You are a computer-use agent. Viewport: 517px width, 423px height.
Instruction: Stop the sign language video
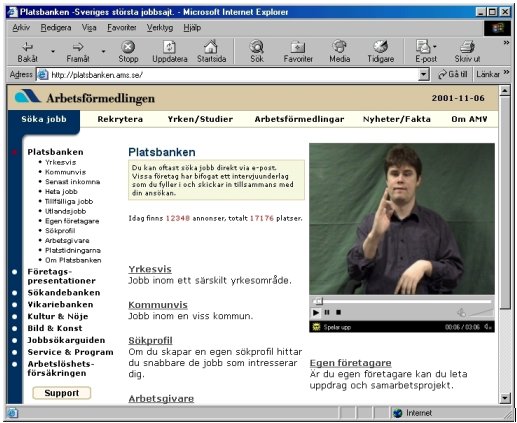(x=338, y=312)
